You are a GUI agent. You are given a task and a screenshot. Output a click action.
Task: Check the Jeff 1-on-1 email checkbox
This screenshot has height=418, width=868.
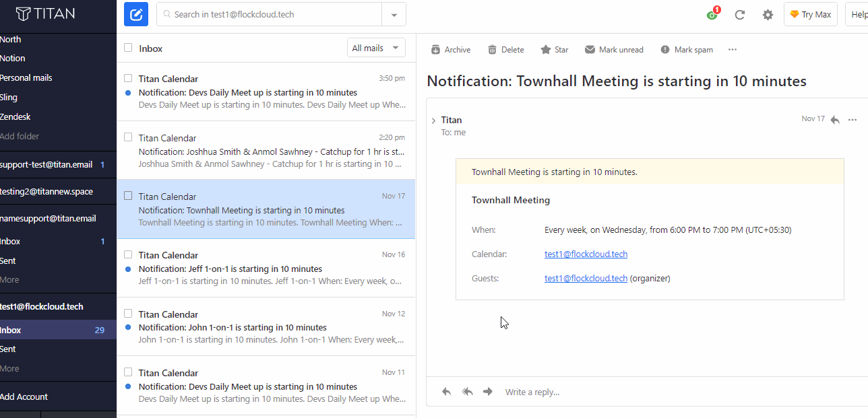click(x=128, y=254)
